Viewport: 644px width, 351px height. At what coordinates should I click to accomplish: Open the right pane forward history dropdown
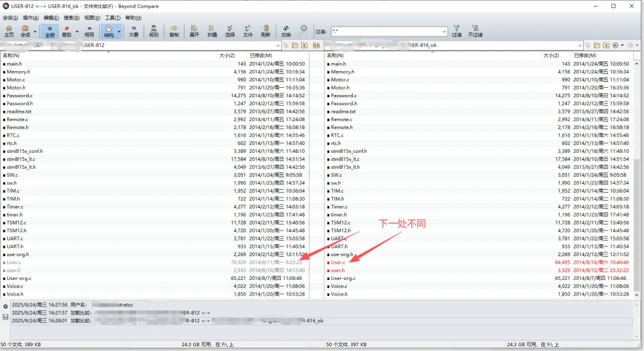pos(637,45)
